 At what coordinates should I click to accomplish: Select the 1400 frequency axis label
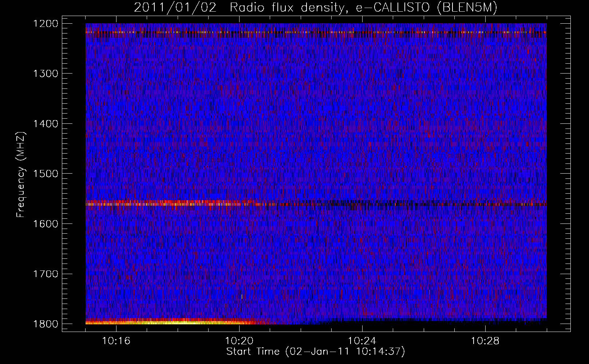tap(46, 124)
